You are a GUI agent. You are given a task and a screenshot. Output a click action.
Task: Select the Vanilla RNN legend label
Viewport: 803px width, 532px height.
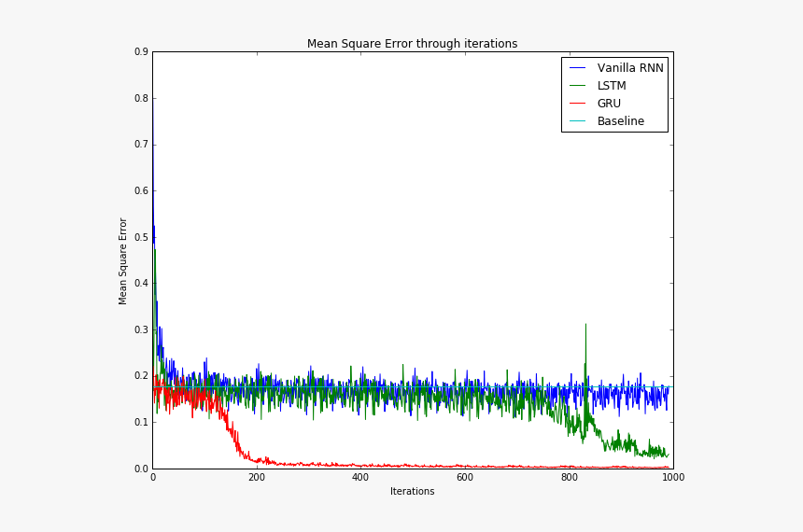(630, 68)
